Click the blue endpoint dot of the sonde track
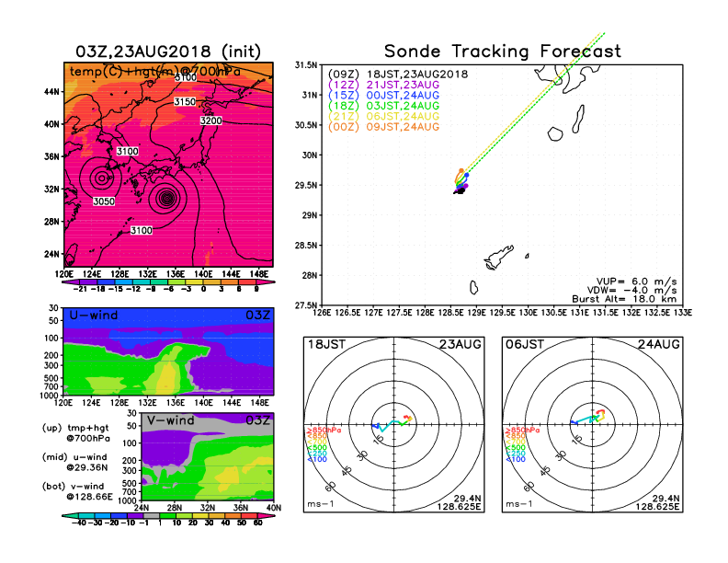This screenshot has height=563, width=728. click(x=467, y=175)
